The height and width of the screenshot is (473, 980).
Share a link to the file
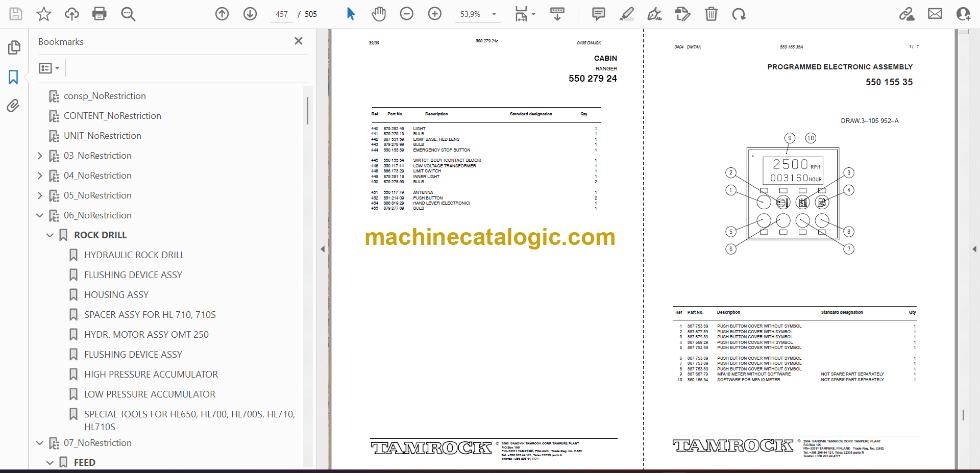coord(907,14)
